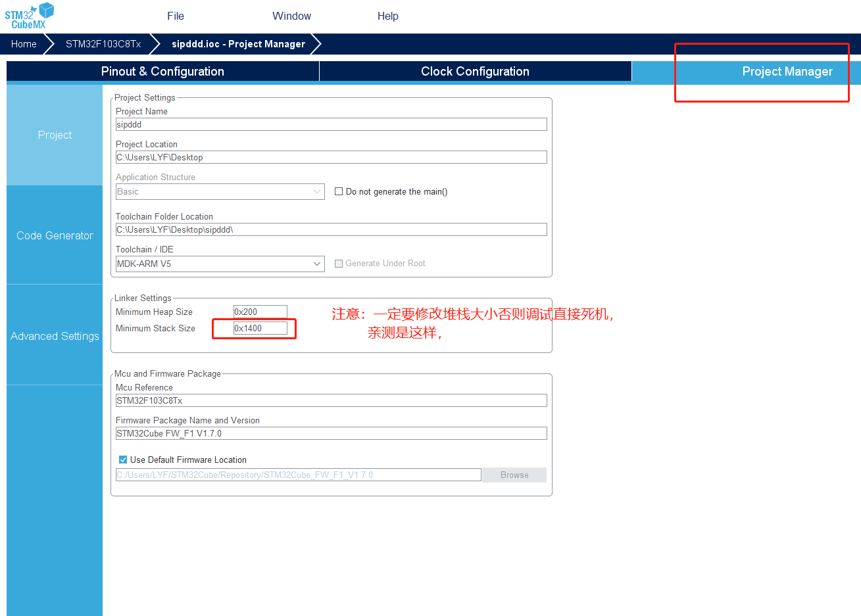This screenshot has height=616, width=861.
Task: Select the STM32F103C8Tx breadcrumb item
Action: click(x=103, y=44)
